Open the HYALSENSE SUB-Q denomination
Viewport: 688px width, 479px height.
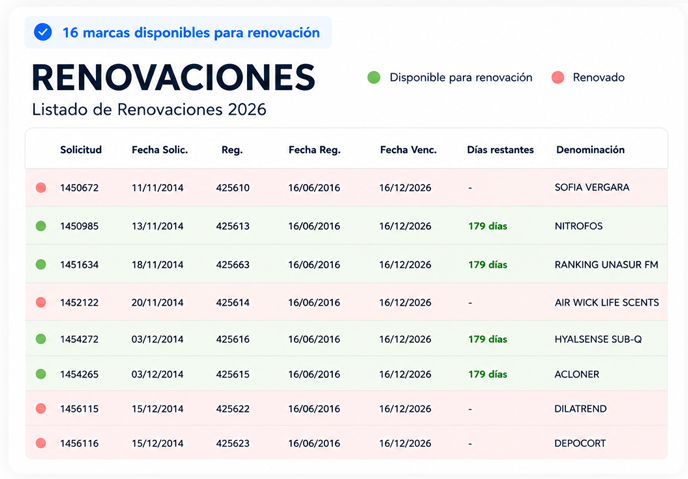[598, 339]
